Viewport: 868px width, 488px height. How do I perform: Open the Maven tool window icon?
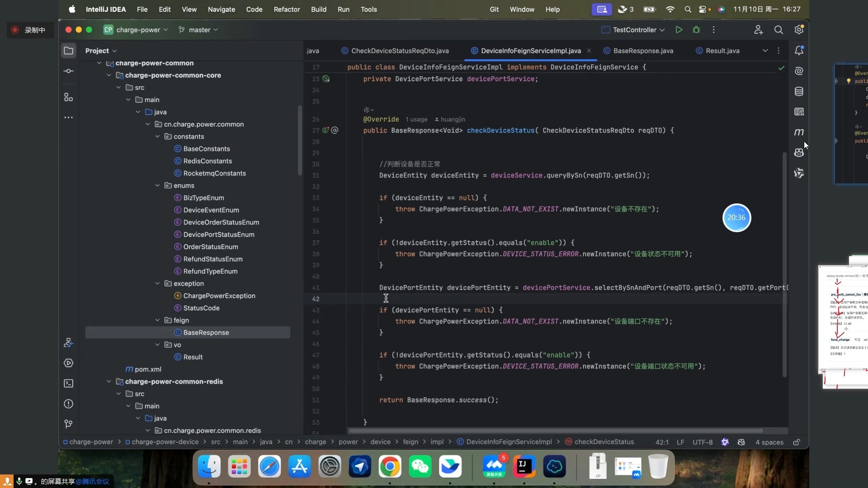[x=799, y=132]
